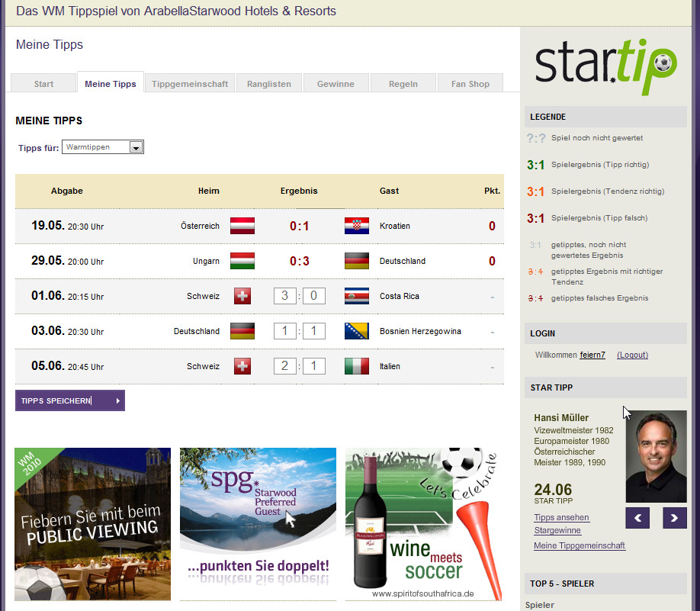The height and width of the screenshot is (611, 700).
Task: Click the 0:3 result for Ungarn–Deutschland
Action: pyautogui.click(x=299, y=262)
